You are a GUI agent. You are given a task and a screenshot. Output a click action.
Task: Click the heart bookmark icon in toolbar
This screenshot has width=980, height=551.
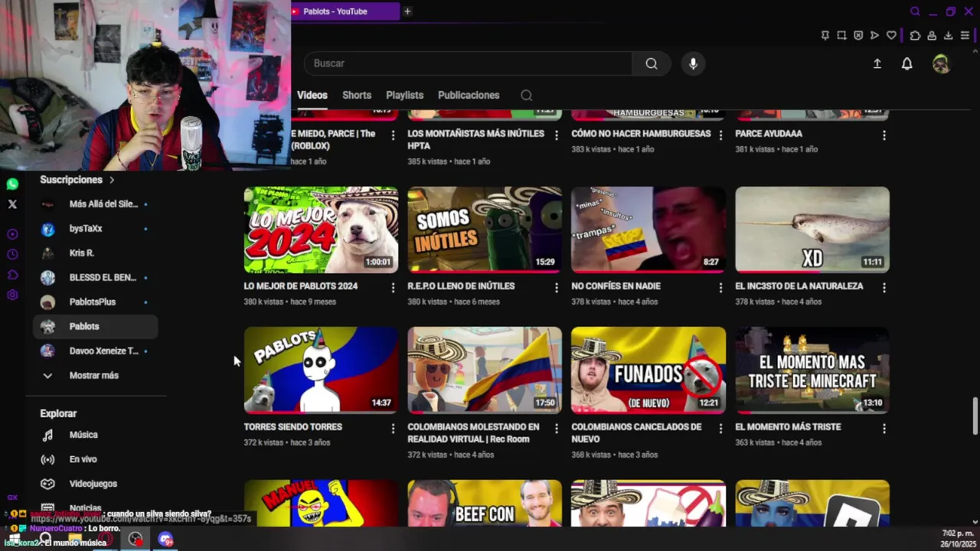click(891, 35)
